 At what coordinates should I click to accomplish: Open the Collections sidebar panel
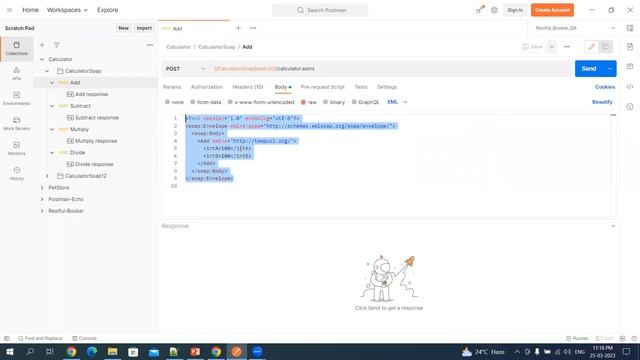point(16,49)
